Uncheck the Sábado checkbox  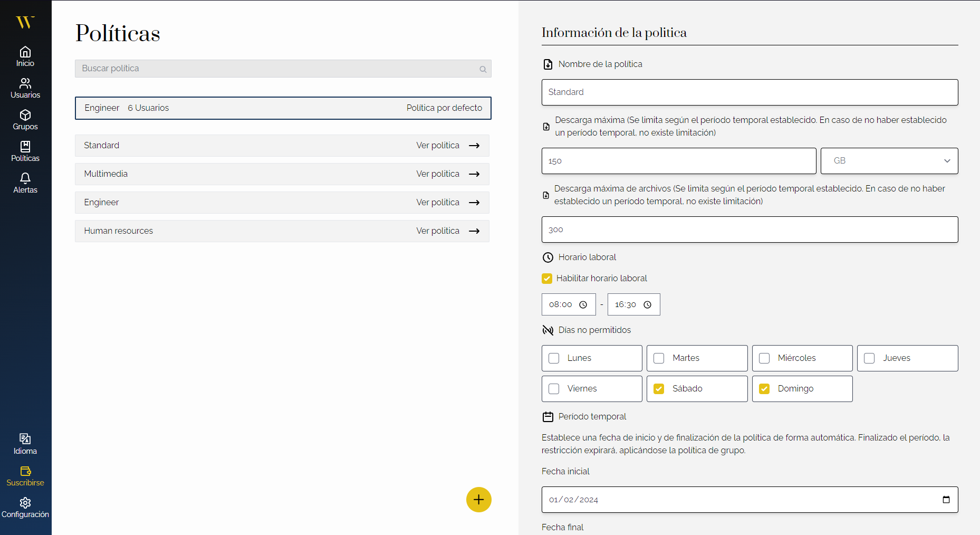pos(659,389)
